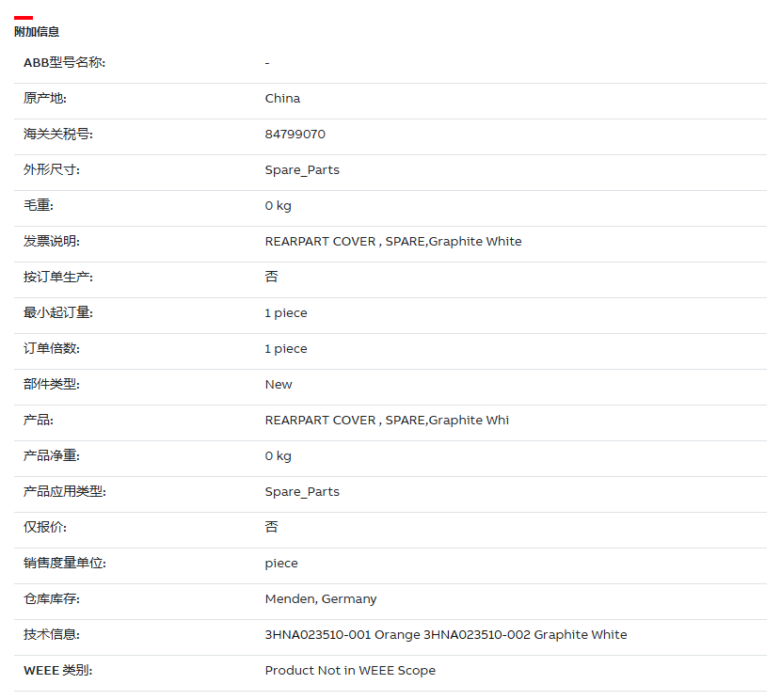The width and height of the screenshot is (781, 700).
Task: Select the China origin value
Action: (282, 99)
